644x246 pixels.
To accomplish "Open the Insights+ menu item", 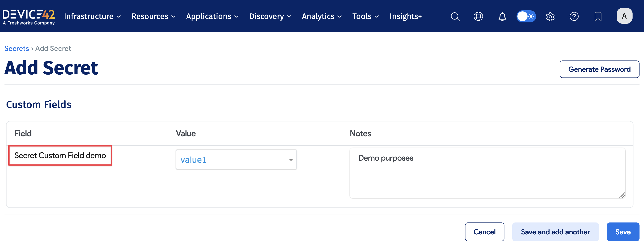I will point(405,16).
